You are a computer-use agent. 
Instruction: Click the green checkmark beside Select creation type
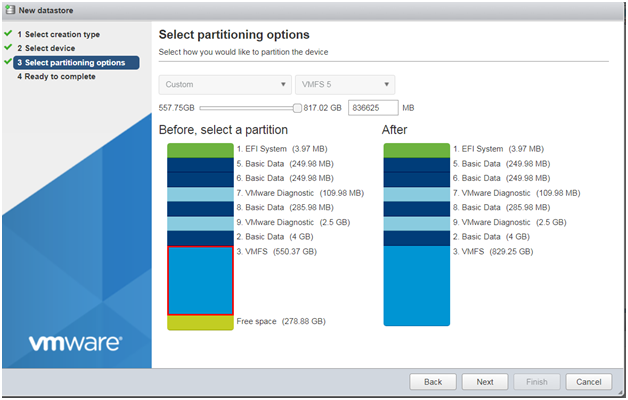click(8, 33)
